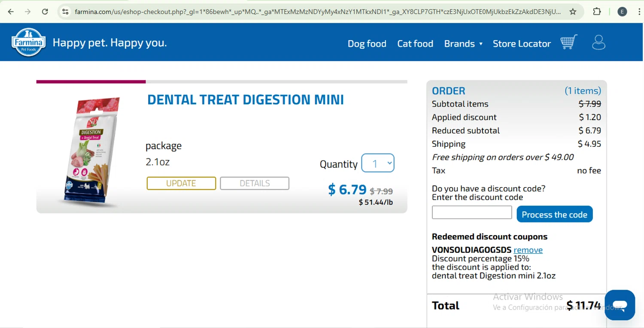Remove the VONSOLDIAGOGSDS coupon
644x328 pixels.
pyautogui.click(x=528, y=250)
